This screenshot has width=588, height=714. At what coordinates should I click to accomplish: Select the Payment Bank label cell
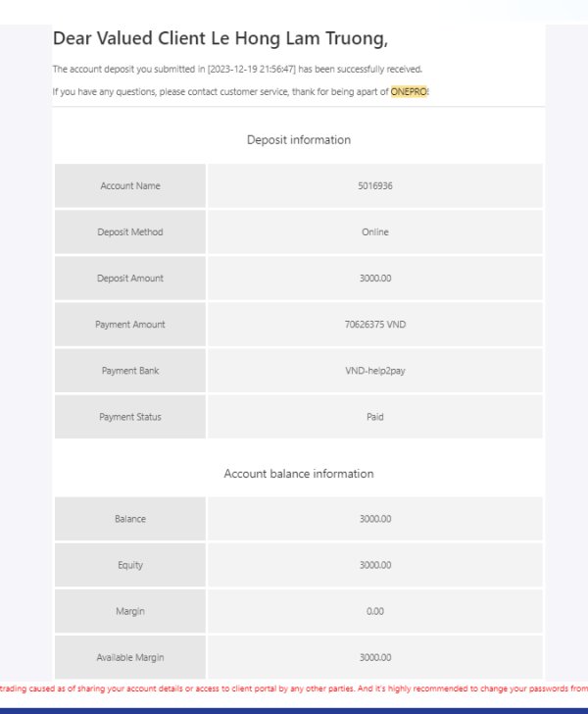point(130,371)
